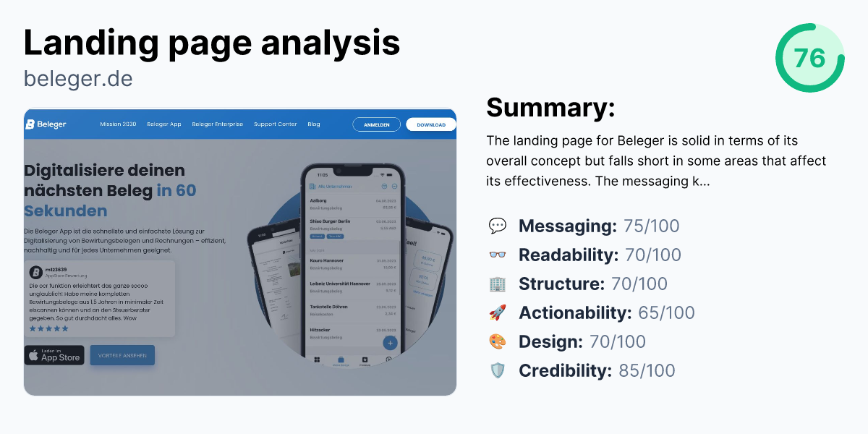This screenshot has width=868, height=434.
Task: Click the 76 score progress ring
Action: pyautogui.click(x=810, y=59)
